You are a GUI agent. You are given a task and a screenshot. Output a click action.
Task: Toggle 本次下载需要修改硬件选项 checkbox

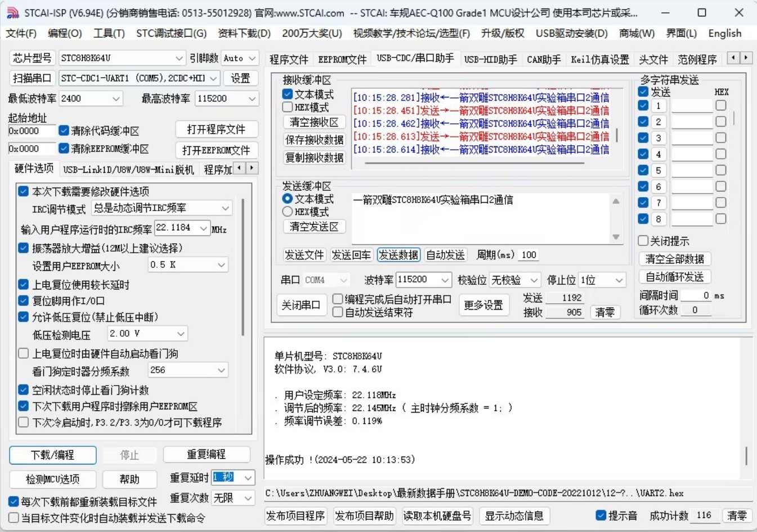(24, 191)
